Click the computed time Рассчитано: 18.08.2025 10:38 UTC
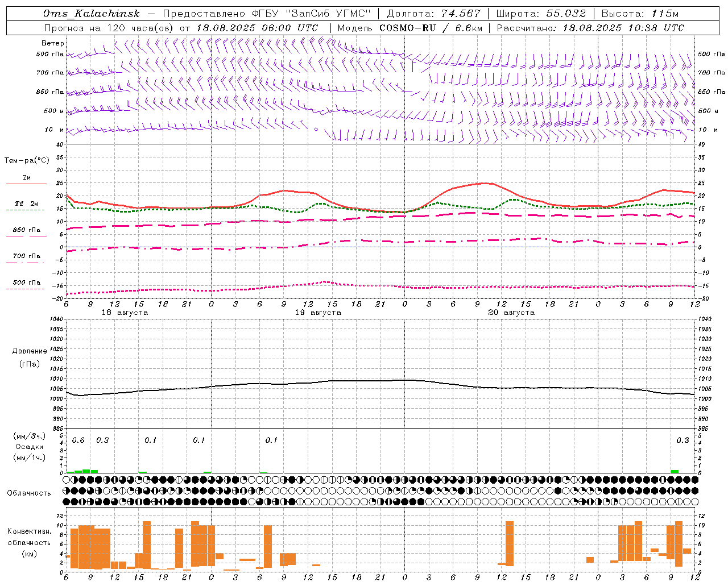The height and width of the screenshot is (582, 728). (590, 28)
